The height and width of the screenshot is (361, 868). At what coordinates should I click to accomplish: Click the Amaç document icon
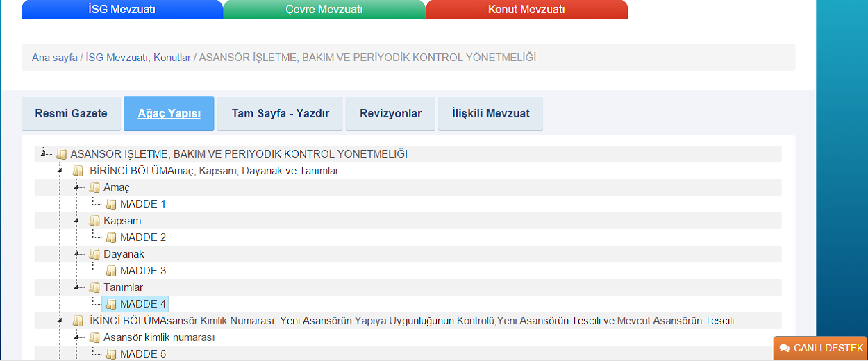click(95, 187)
